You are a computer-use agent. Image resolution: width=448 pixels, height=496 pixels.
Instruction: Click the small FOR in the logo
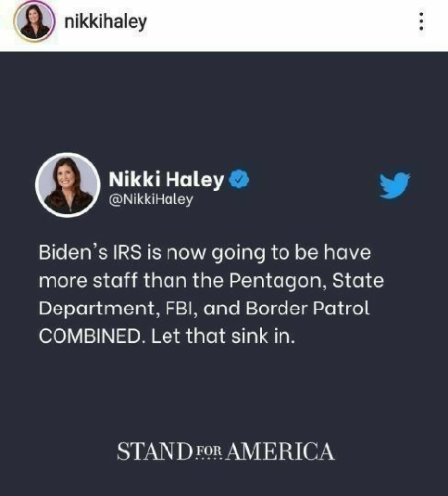pos(209,452)
